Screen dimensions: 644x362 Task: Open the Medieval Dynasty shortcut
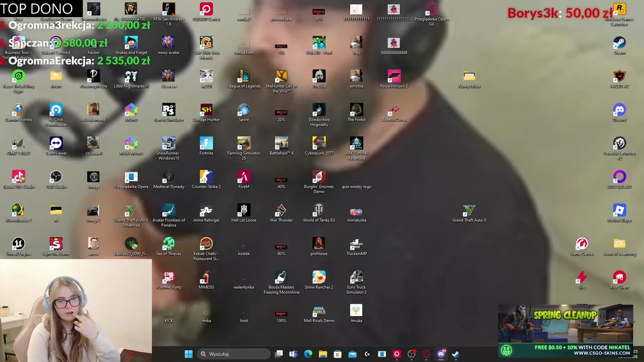(169, 177)
